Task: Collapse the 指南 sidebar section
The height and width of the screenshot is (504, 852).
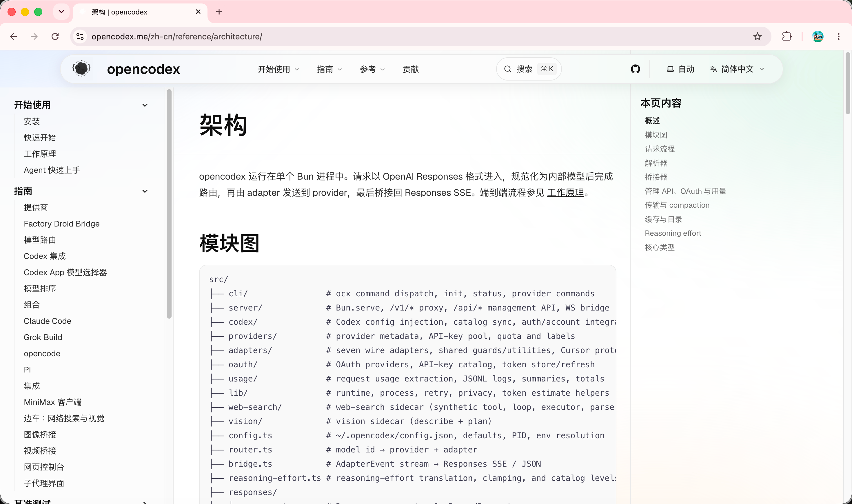Action: tap(145, 191)
